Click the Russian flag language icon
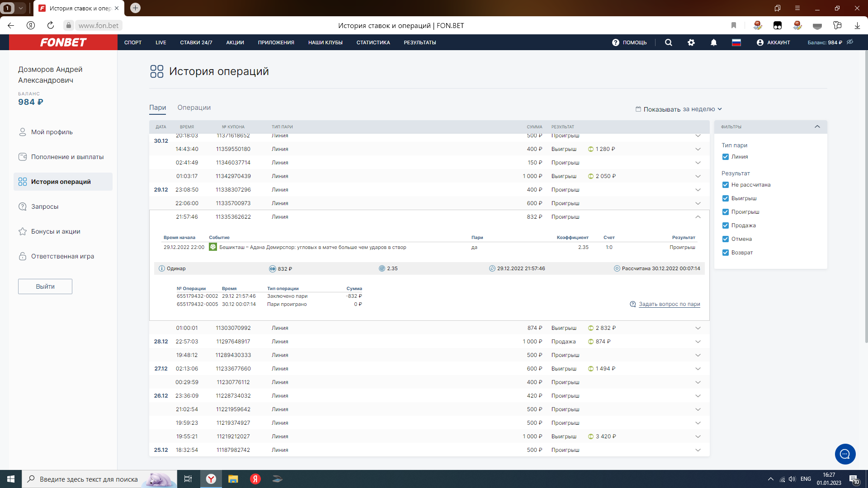Image resolution: width=868 pixels, height=488 pixels. 736,42
